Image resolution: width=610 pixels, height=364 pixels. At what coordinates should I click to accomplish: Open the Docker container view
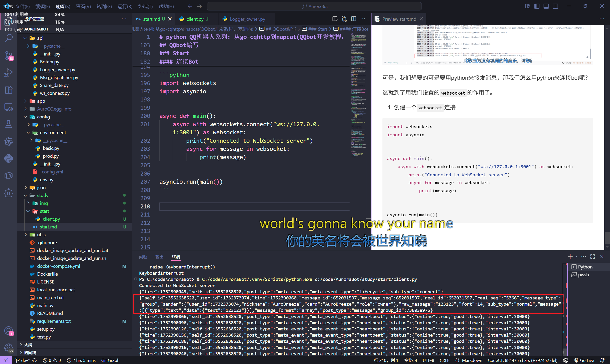[9, 176]
